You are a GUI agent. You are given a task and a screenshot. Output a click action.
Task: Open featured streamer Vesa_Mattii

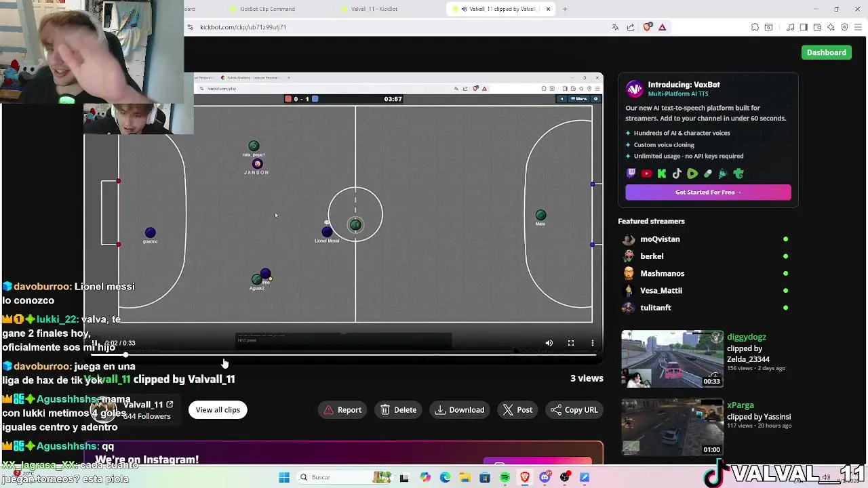pos(661,290)
